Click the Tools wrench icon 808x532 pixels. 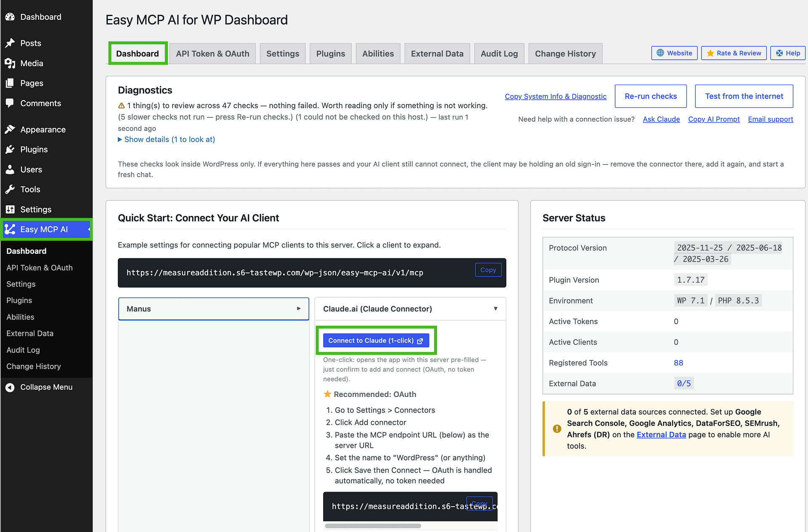[10, 189]
